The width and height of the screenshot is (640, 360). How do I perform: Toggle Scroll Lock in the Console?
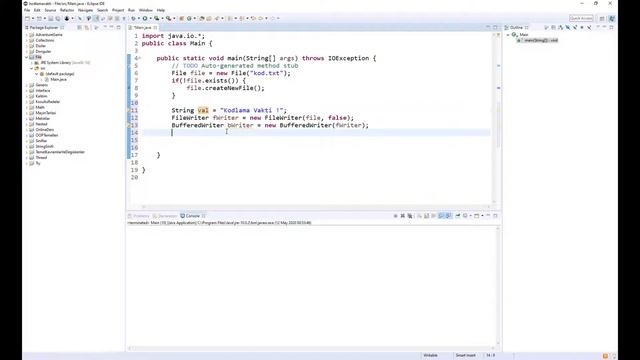(427, 216)
